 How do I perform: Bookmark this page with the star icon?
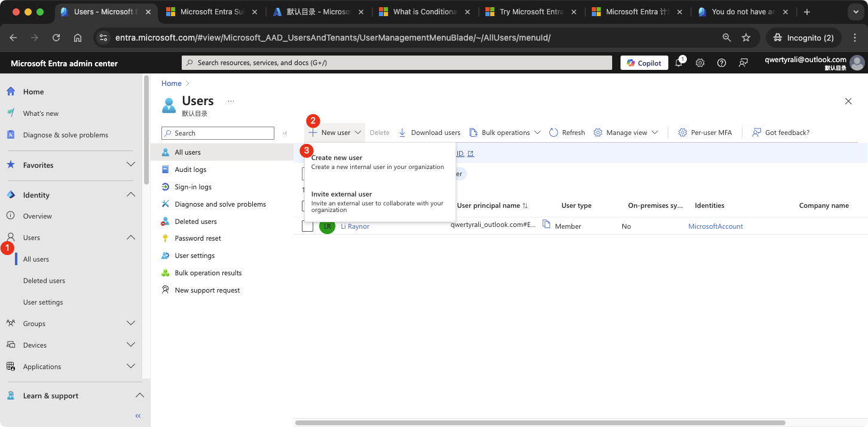tap(746, 38)
